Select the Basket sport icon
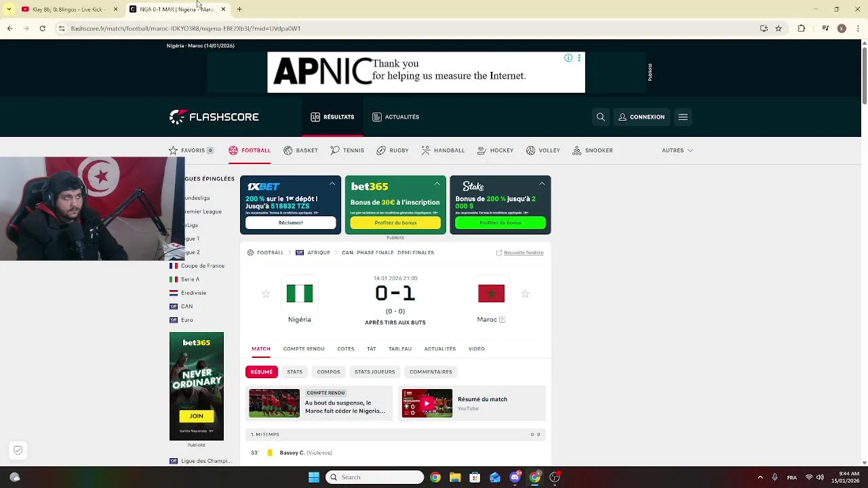Viewport: 868px width, 488px height. (x=288, y=150)
